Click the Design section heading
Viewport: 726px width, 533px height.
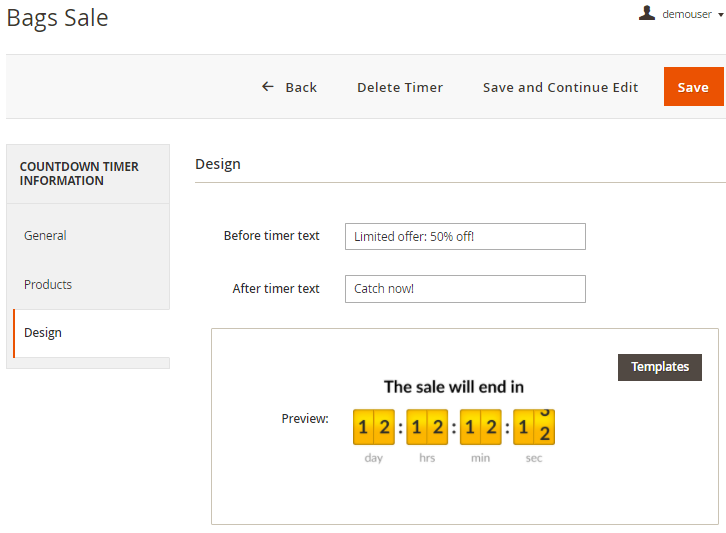point(218,164)
